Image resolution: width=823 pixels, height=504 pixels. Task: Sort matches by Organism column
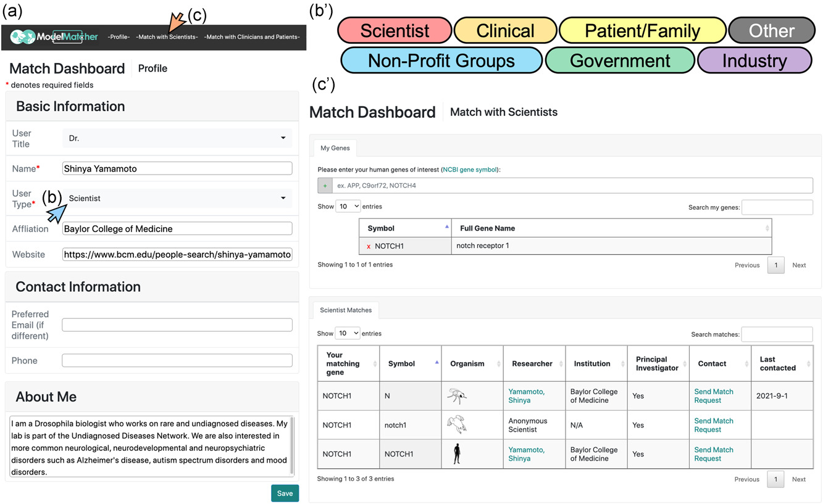tap(472, 363)
